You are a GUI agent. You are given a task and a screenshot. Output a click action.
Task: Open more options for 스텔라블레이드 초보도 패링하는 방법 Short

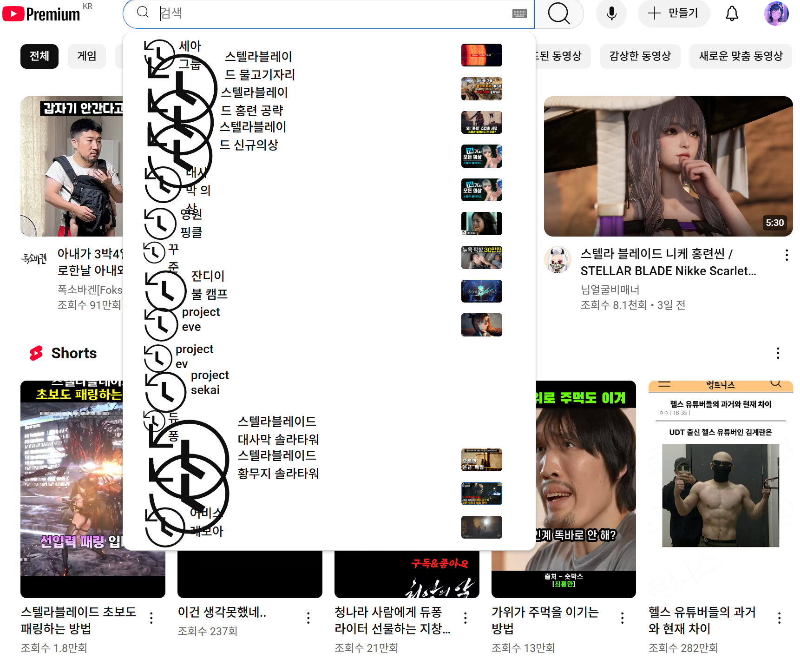pos(151,618)
